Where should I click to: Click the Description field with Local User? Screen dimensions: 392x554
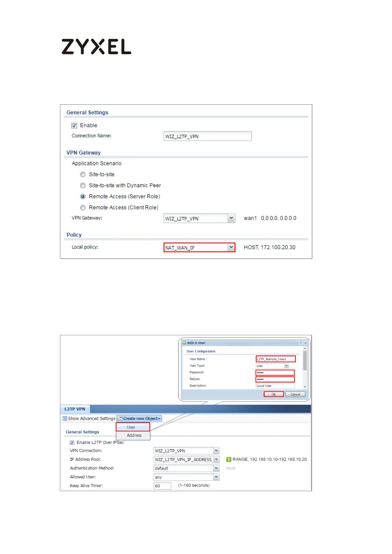(275, 386)
